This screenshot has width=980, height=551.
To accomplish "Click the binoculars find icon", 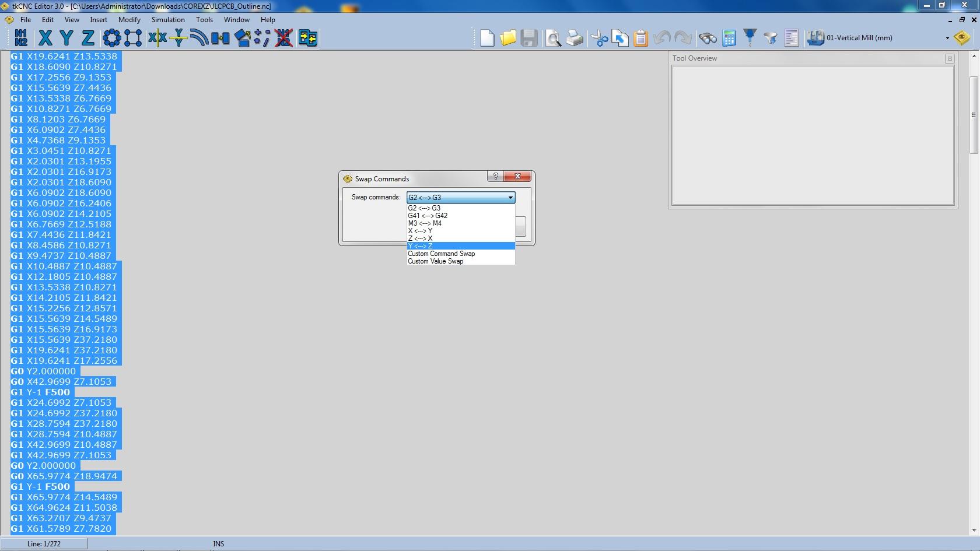I will pyautogui.click(x=708, y=38).
